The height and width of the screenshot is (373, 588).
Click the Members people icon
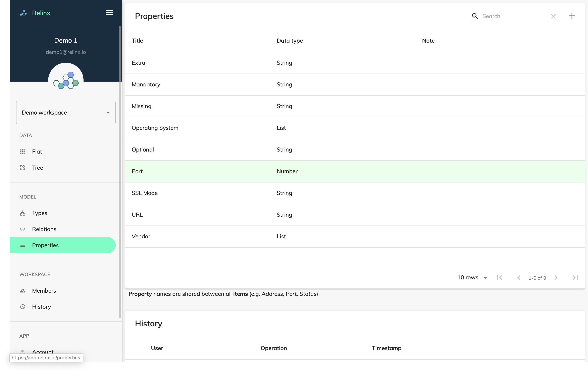pyautogui.click(x=22, y=291)
